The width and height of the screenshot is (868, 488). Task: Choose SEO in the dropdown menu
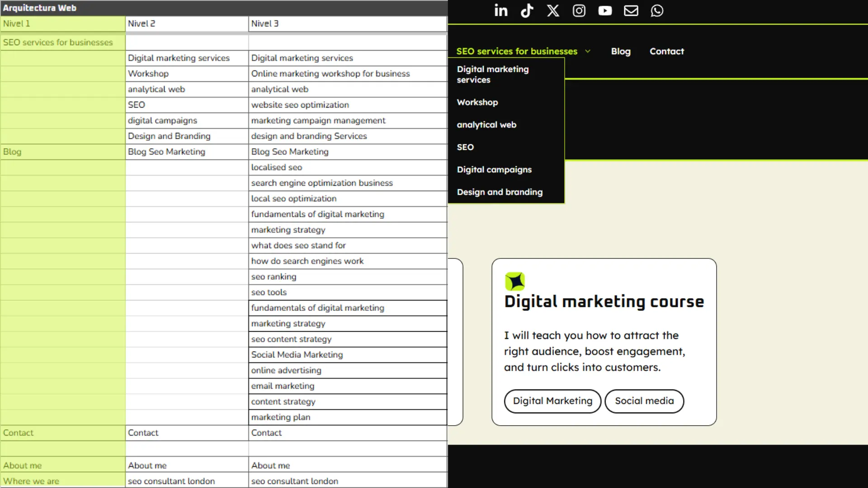465,147
